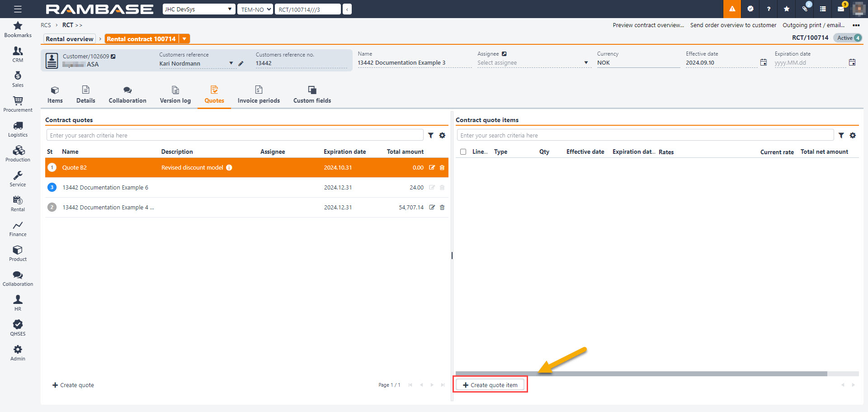
Task: Click the Create quote button
Action: 73,385
